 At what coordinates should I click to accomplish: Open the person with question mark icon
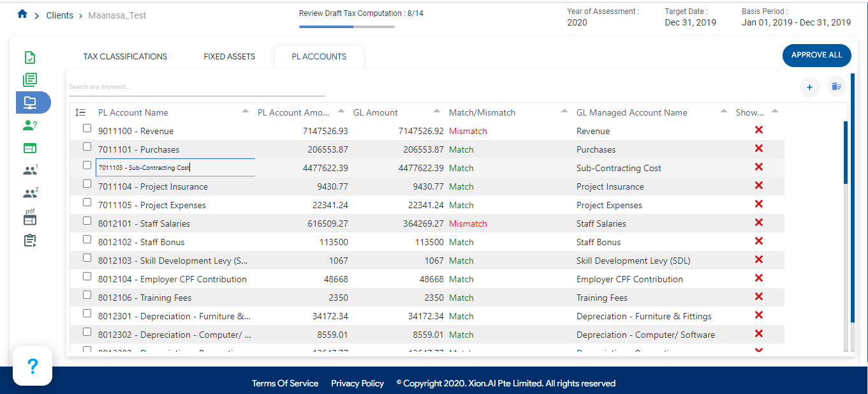click(x=30, y=125)
